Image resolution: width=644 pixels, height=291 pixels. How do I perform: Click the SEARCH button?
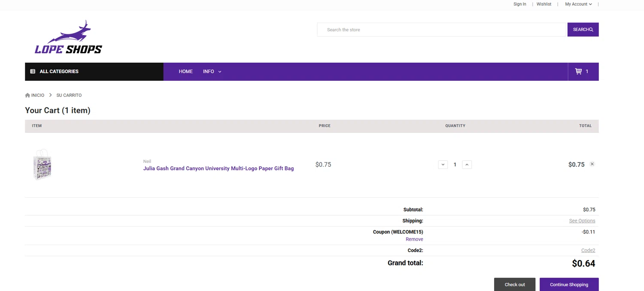coord(583,30)
